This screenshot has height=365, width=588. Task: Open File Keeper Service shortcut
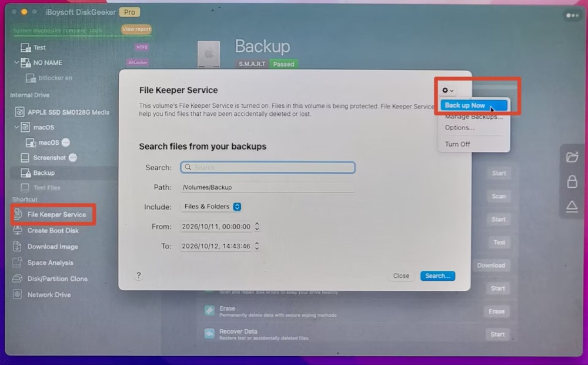[56, 214]
